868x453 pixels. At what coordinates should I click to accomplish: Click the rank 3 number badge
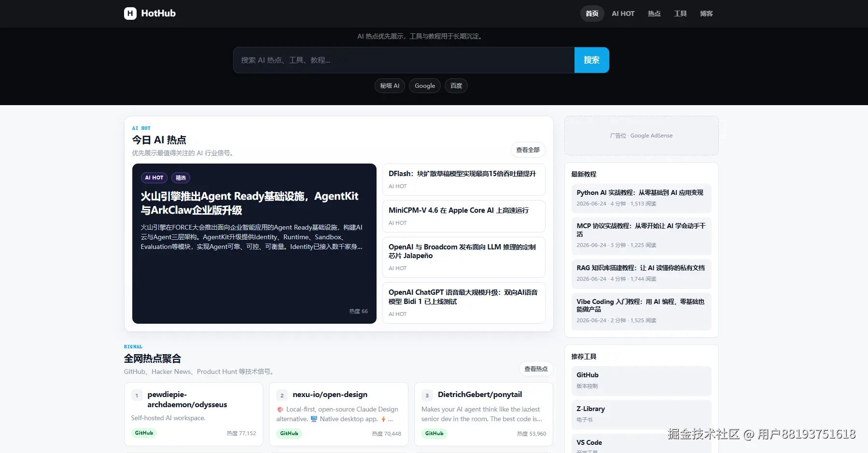pyautogui.click(x=427, y=396)
